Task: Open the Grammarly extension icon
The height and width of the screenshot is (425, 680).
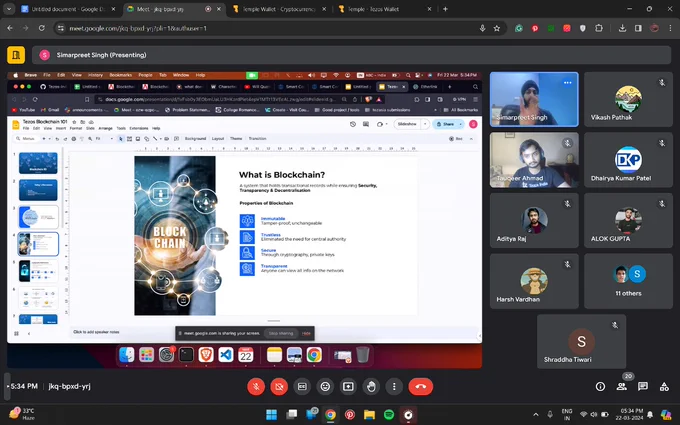Action: click(x=519, y=28)
